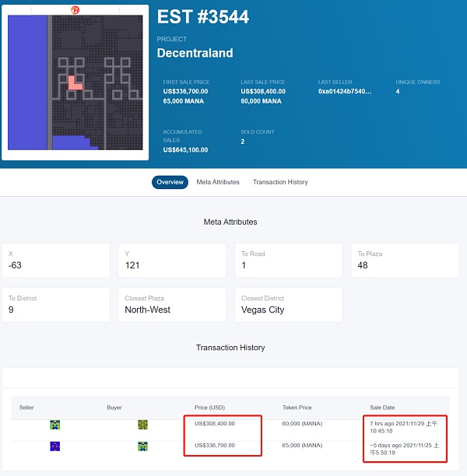
Task: Click the Buyer column header
Action: tap(114, 408)
